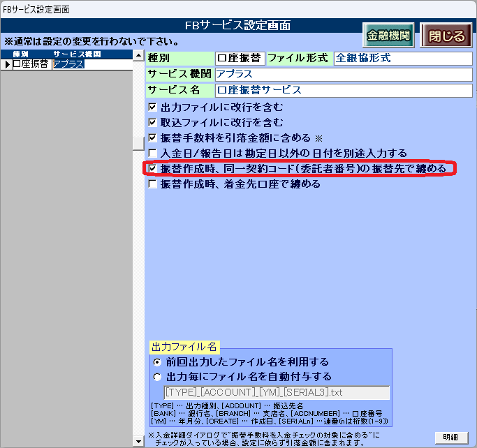Viewport: 477px width, 448px height.
Task: Toggle 出力ファイルに改行を含む checkbox
Action: coord(153,107)
